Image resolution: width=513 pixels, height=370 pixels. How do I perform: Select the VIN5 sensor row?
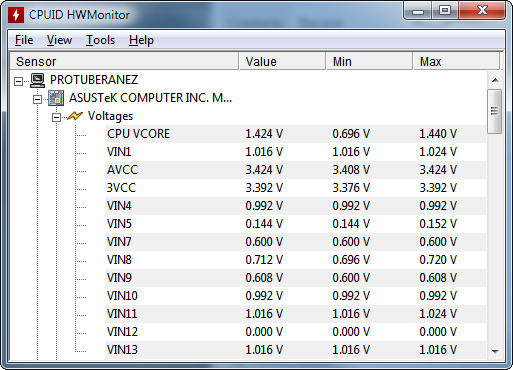[295, 224]
